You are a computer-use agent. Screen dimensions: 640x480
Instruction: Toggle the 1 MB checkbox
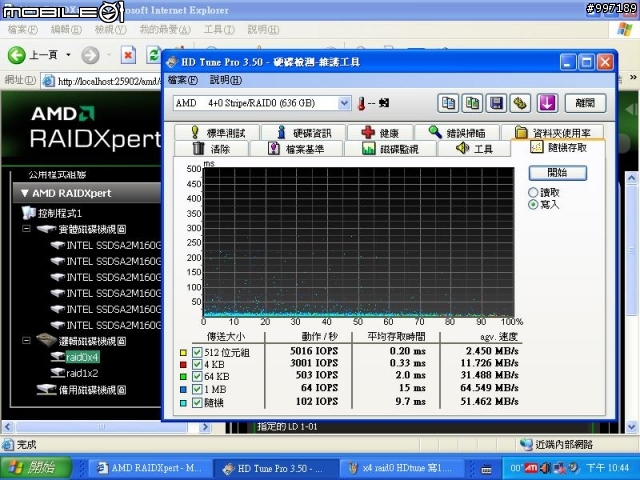[197, 389]
